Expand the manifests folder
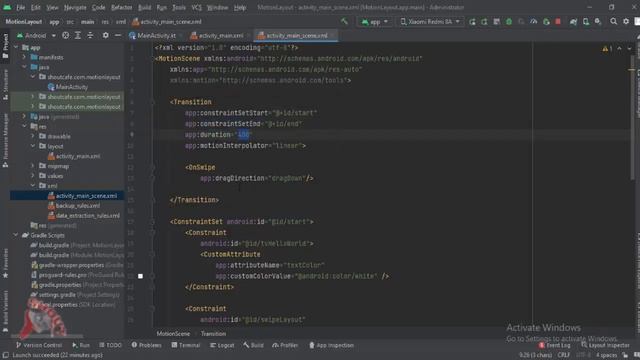640x360 pixels. coord(24,57)
